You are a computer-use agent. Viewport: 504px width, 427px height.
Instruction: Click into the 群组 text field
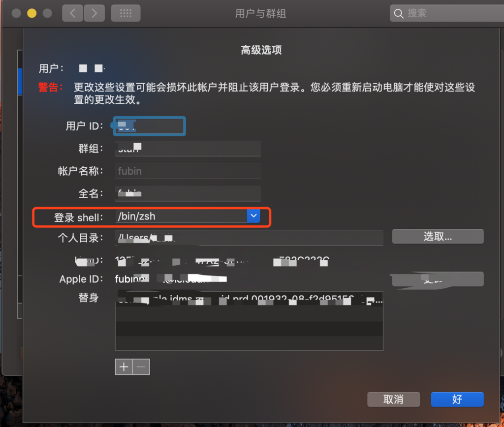click(188, 149)
